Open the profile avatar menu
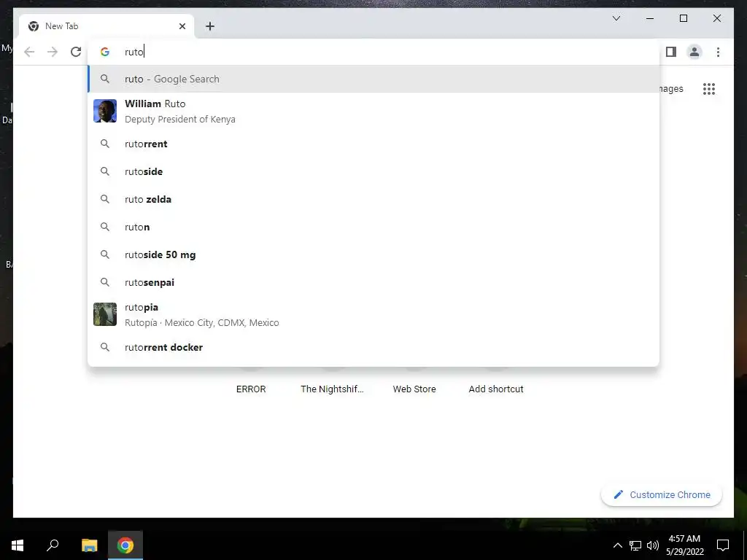This screenshot has width=747, height=560. [694, 52]
